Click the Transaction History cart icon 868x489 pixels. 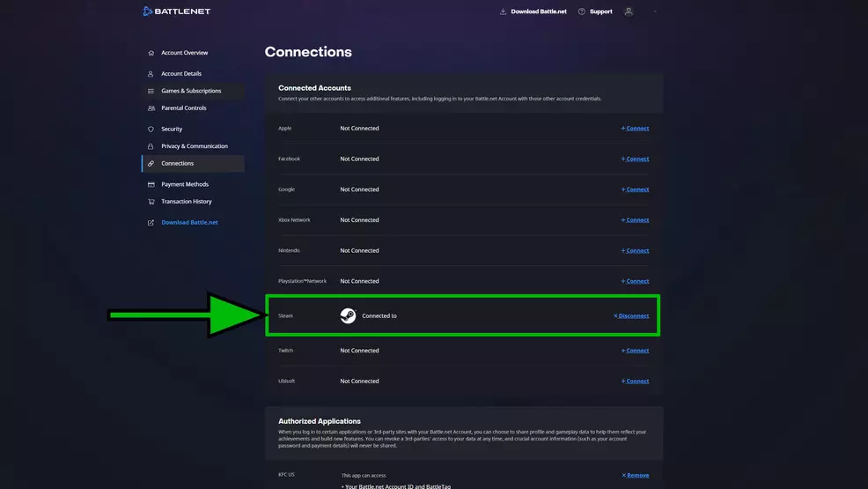151,202
